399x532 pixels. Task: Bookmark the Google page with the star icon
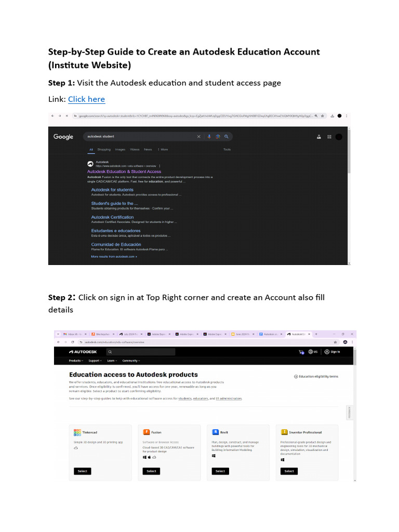322,116
